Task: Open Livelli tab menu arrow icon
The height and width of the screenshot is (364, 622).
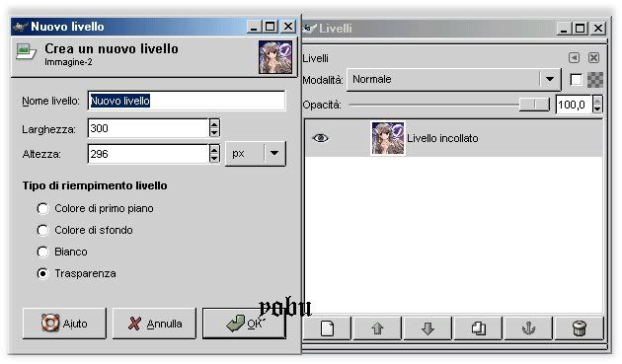Action: click(x=574, y=58)
